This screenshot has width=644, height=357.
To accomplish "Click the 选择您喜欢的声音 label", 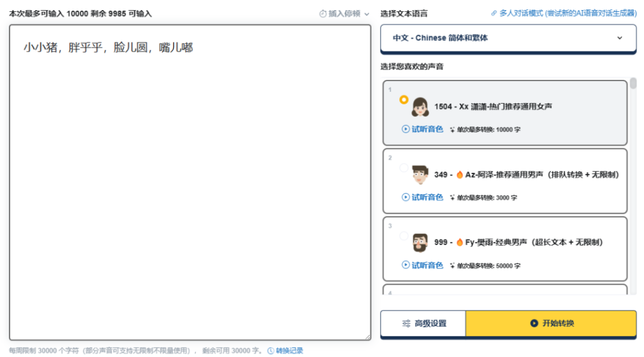I will pos(412,67).
